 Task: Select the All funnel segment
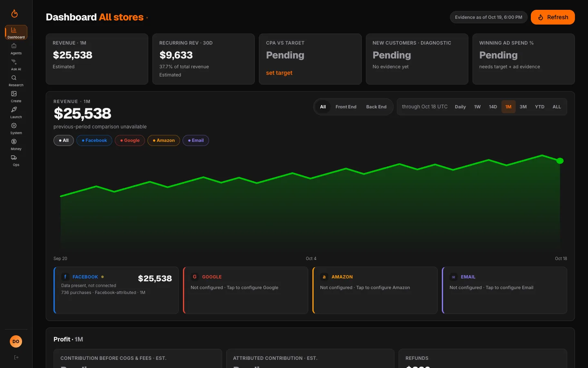(323, 107)
